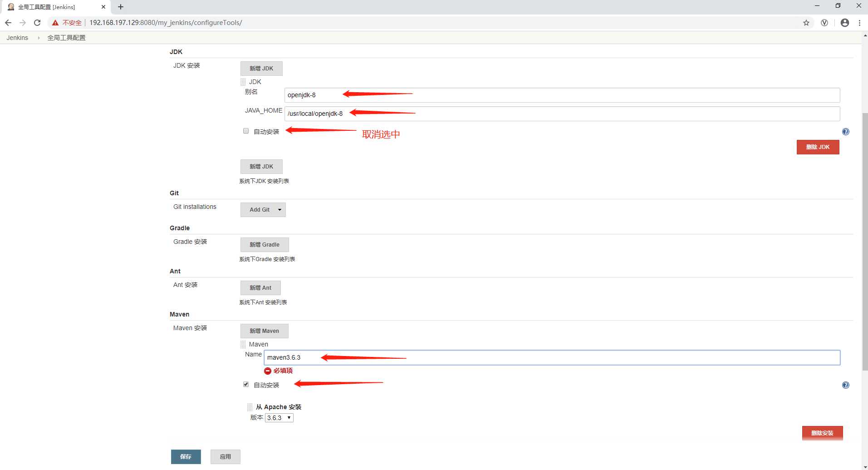Click the JDK 安装 label

186,66
